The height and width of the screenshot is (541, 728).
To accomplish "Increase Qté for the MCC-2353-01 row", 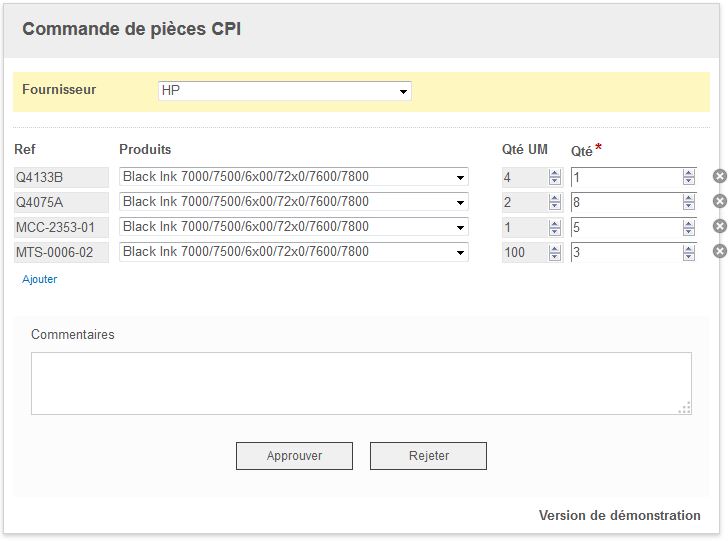I will click(689, 223).
